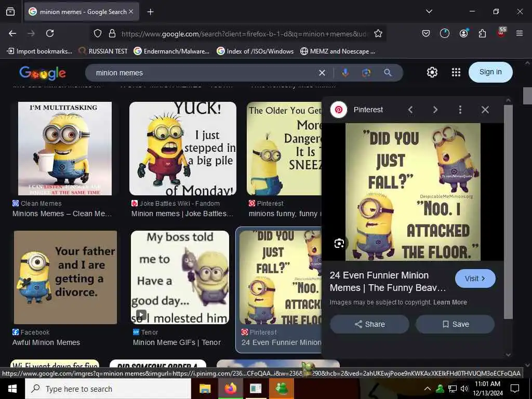Viewport: 532px width, 399px height.
Task: Open Windows Start menu
Action: click(x=12, y=389)
